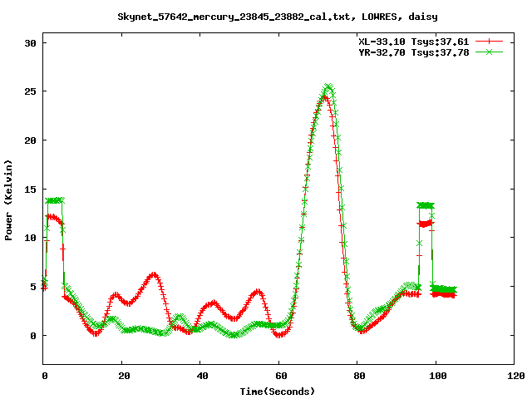Click x-axis tick label 40

coord(202,376)
